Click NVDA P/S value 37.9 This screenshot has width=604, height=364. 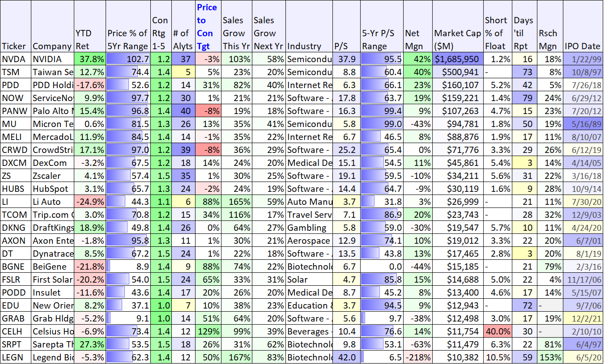pyautogui.click(x=346, y=59)
